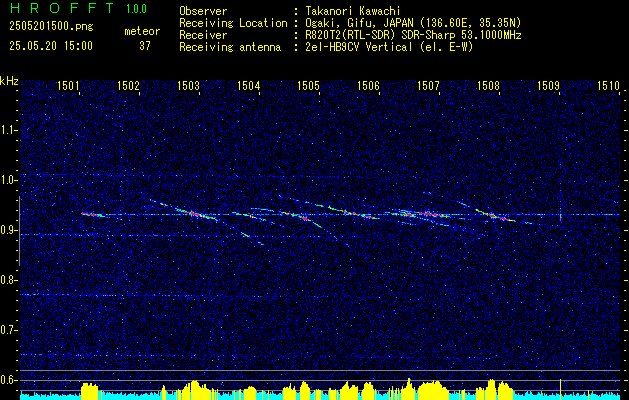Viewport: 629px width, 400px height.
Task: Click the 1501 time axis marker
Action: (x=68, y=85)
